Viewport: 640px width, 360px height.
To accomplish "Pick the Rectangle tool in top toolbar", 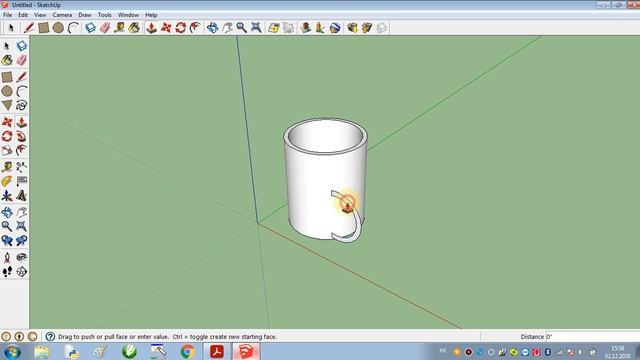I will pos(44,28).
